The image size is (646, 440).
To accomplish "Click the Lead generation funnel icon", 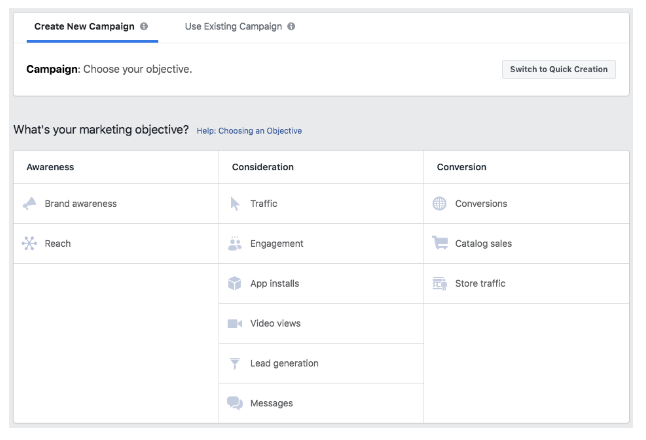I will [235, 364].
